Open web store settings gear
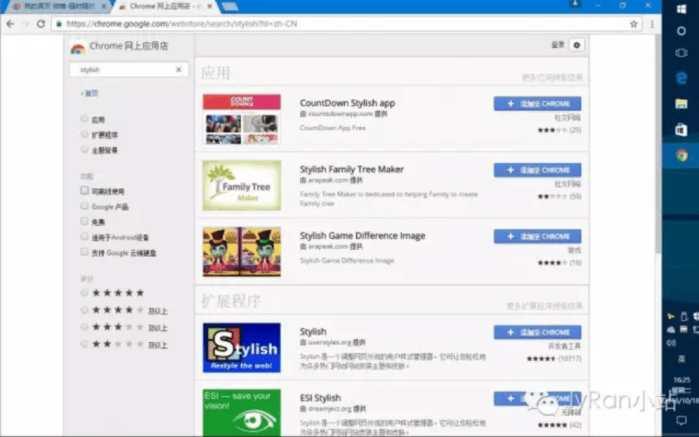Image resolution: width=699 pixels, height=437 pixels. pos(576,45)
